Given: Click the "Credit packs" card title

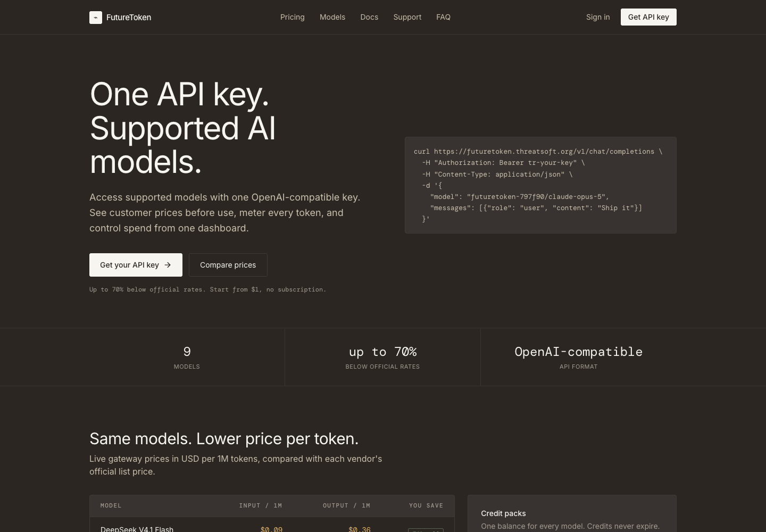Looking at the screenshot, I should 503,513.
